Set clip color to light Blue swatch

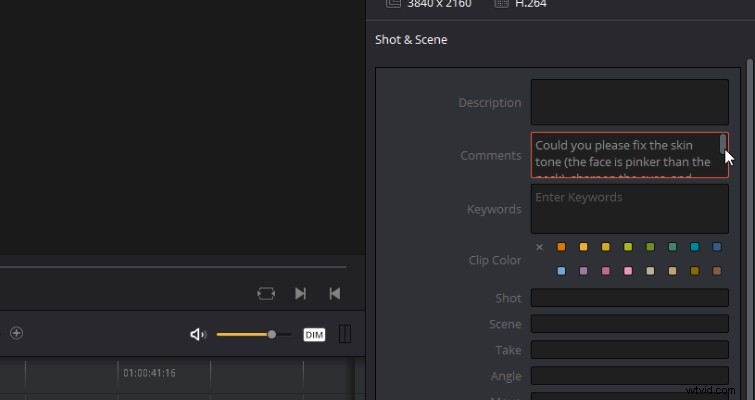click(x=561, y=271)
